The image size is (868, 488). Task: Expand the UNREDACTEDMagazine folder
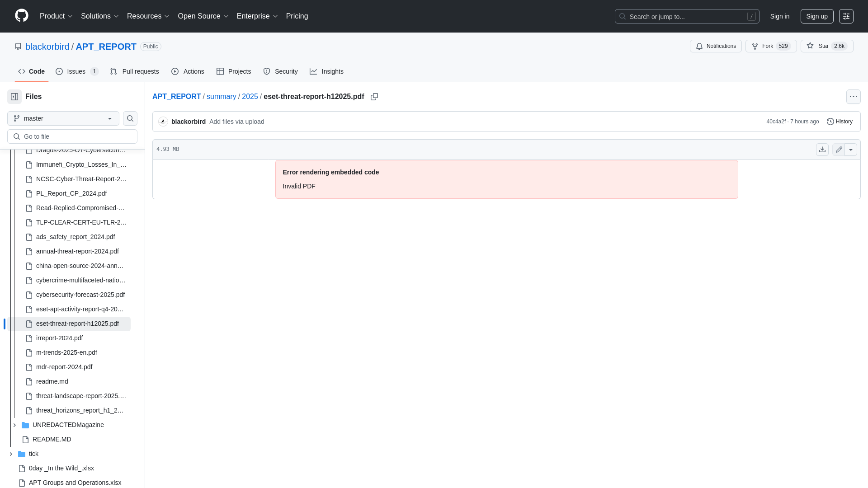pyautogui.click(x=14, y=425)
